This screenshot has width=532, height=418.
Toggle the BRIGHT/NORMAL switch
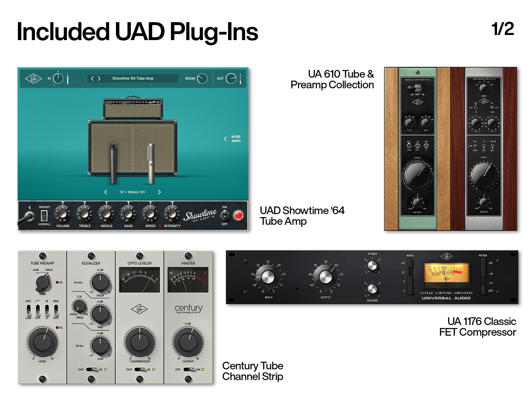pyautogui.click(x=44, y=215)
